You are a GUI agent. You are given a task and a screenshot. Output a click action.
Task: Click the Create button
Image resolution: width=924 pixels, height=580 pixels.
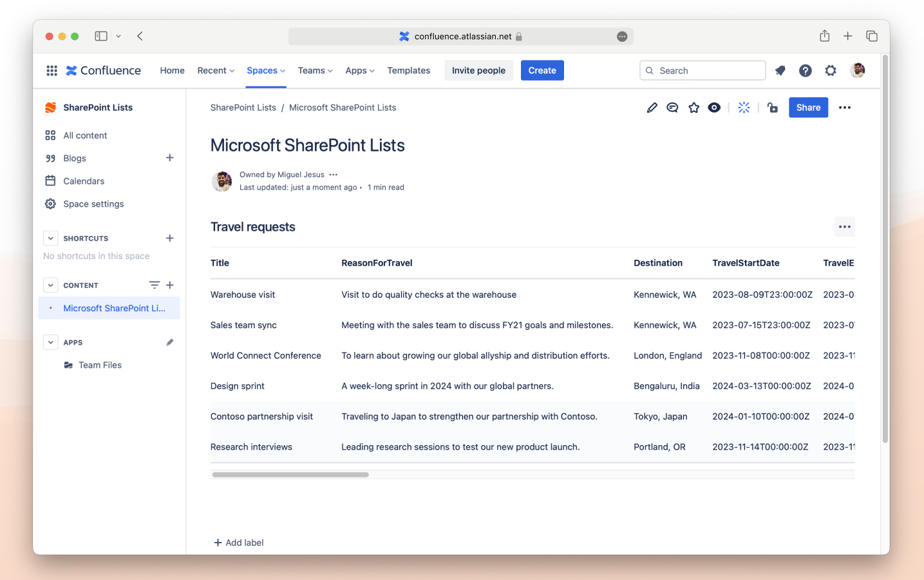[x=542, y=71]
